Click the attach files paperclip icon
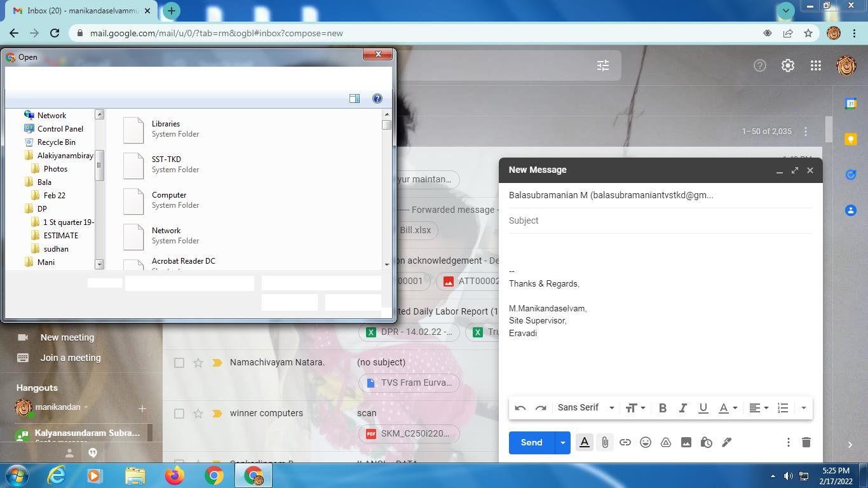Image resolution: width=868 pixels, height=488 pixels. click(x=605, y=442)
